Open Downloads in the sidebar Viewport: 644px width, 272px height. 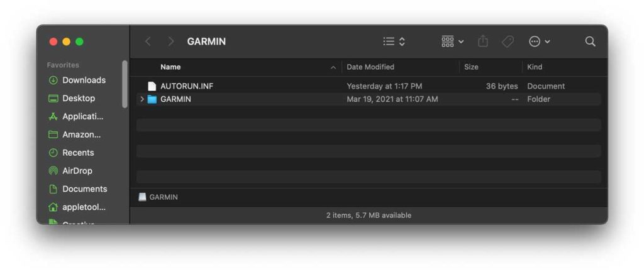point(84,80)
